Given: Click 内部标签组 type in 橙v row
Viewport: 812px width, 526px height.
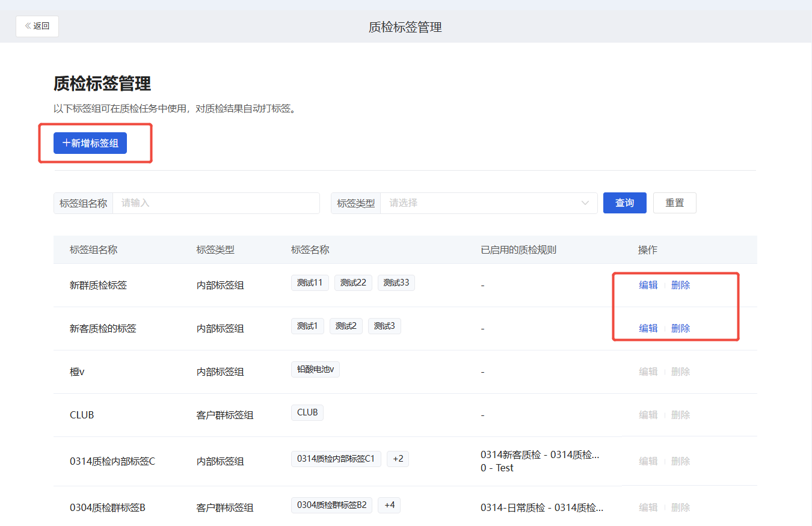Looking at the screenshot, I should pyautogui.click(x=220, y=372).
